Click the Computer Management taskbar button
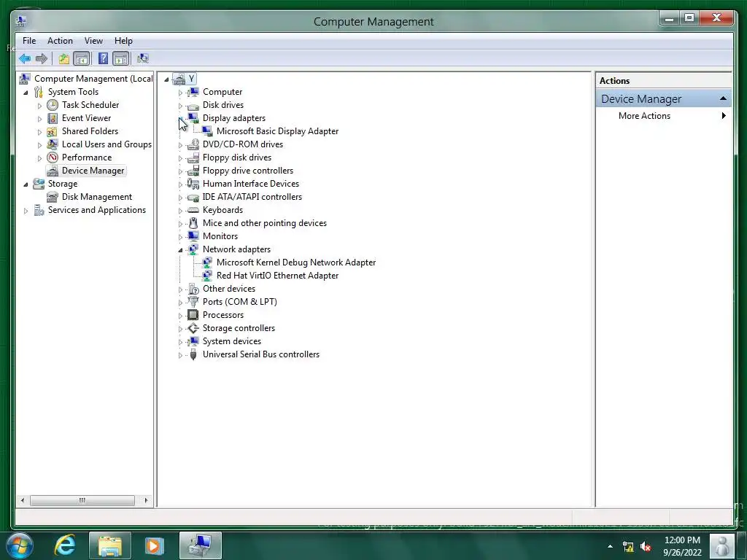This screenshot has height=560, width=747. coord(201,545)
